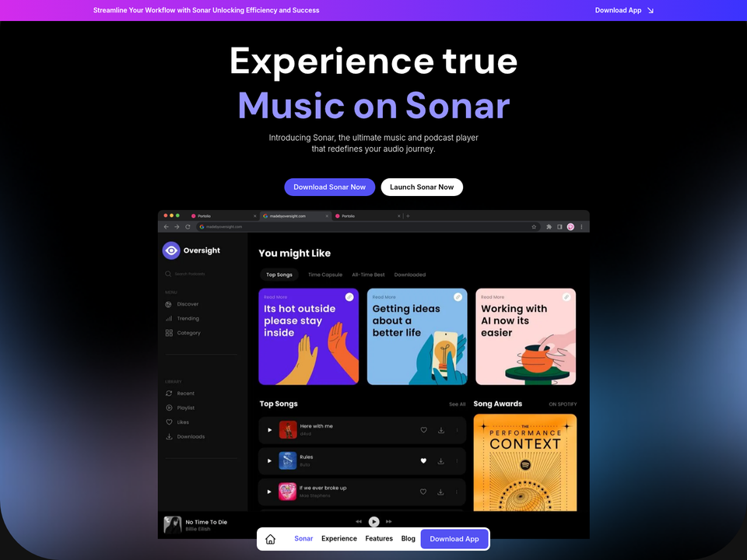The width and height of the screenshot is (747, 560).
Task: Click the main play button in player bar
Action: (374, 522)
